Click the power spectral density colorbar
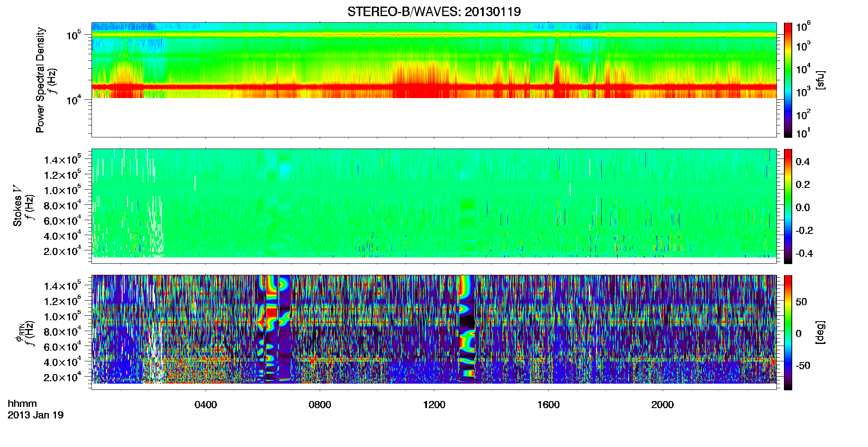This screenshot has height=447, width=868. click(x=788, y=80)
